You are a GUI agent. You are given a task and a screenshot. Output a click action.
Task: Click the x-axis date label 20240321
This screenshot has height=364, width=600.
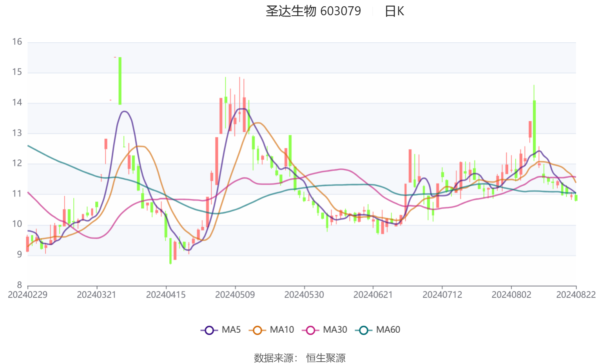(96, 295)
